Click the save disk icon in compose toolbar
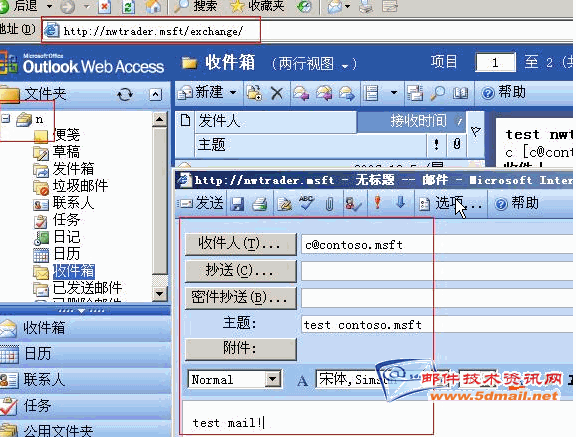 pyautogui.click(x=237, y=204)
